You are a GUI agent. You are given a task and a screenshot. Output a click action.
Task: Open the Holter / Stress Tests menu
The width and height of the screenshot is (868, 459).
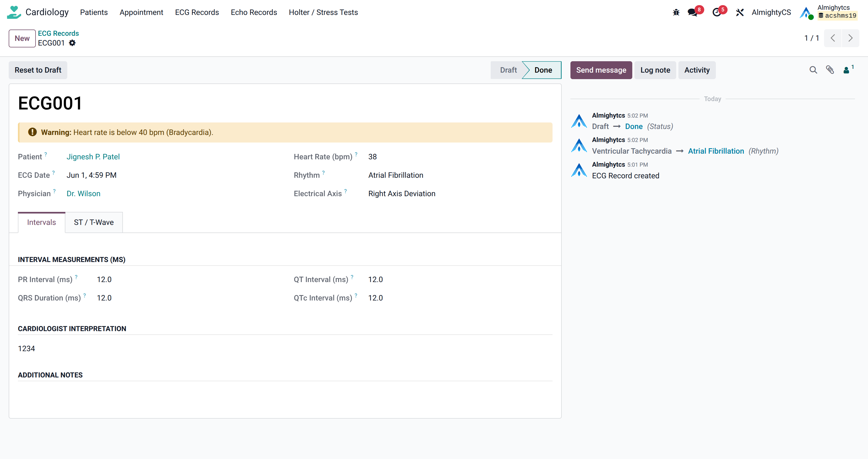coord(323,12)
